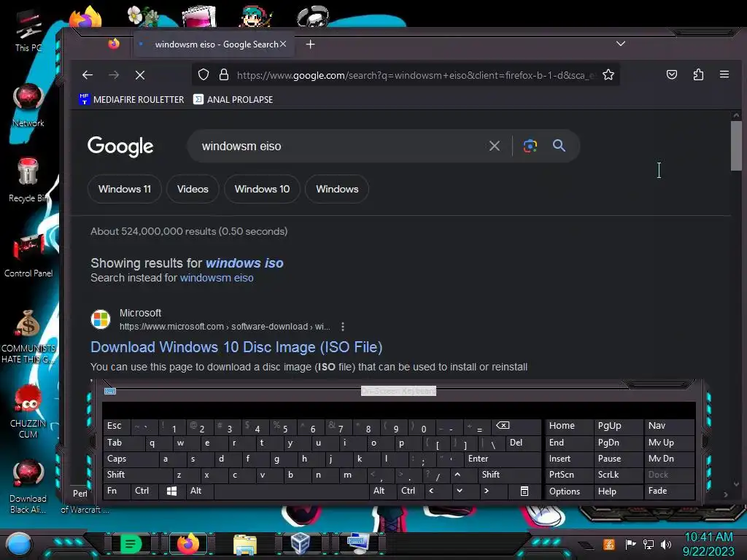Tap the context menu key on keyboard
The image size is (747, 560).
click(524, 491)
